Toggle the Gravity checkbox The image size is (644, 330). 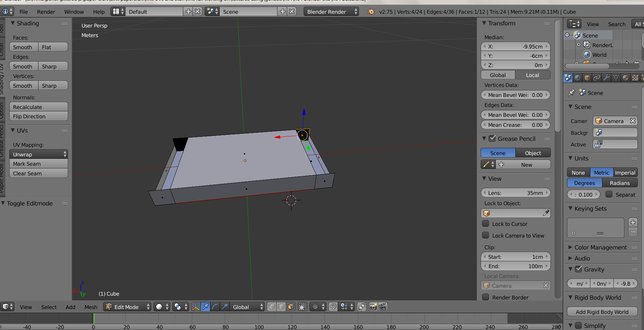click(579, 269)
